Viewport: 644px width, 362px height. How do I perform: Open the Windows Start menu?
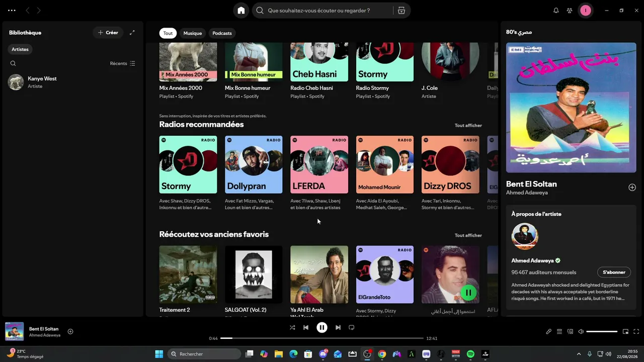pyautogui.click(x=159, y=354)
